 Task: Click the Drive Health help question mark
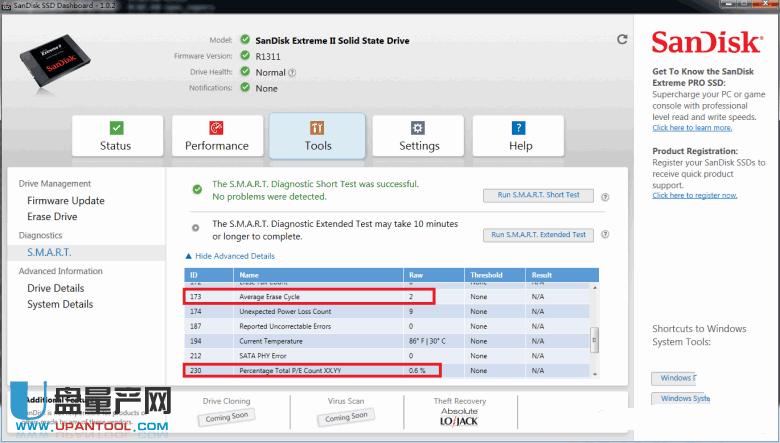click(x=292, y=73)
